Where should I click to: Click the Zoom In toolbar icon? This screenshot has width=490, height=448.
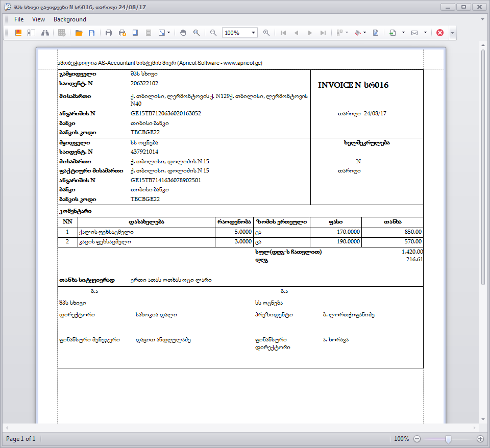pos(266,33)
